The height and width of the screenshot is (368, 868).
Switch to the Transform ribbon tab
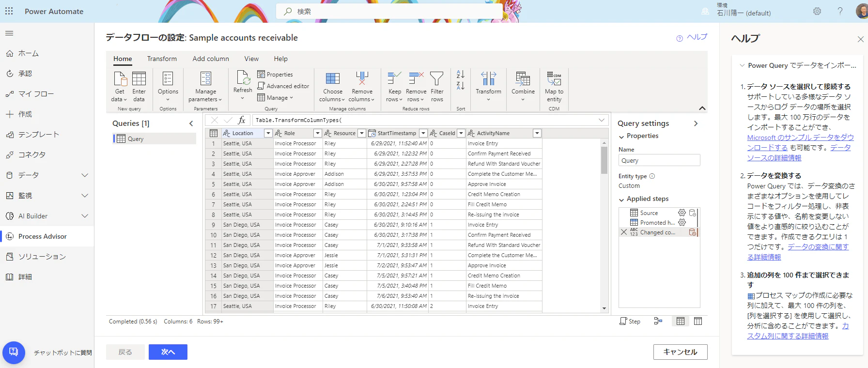tap(162, 59)
